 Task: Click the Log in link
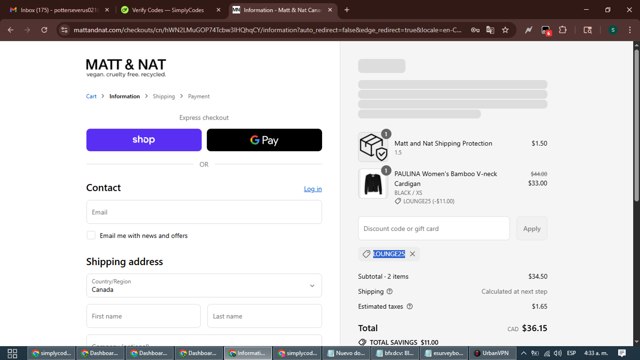[x=313, y=189]
